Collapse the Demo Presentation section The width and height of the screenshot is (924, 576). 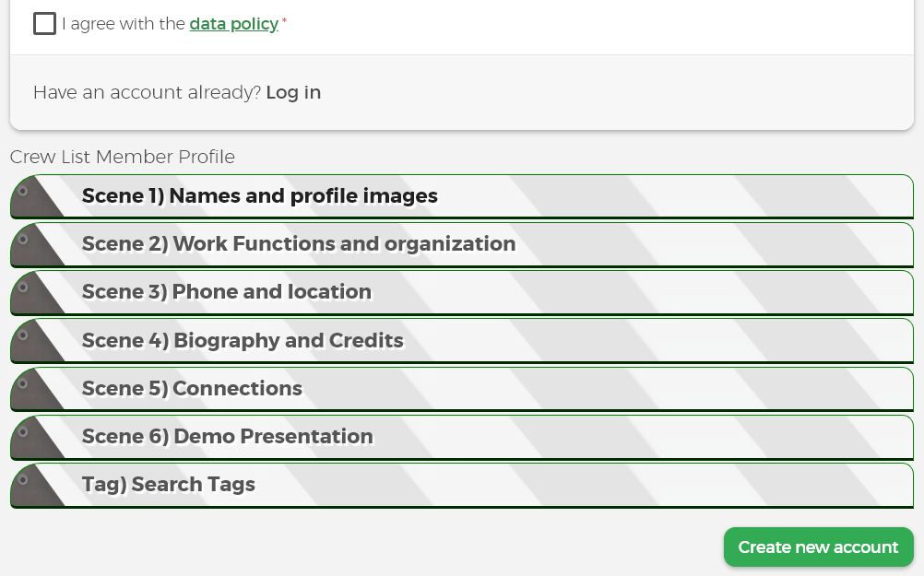tap(227, 436)
